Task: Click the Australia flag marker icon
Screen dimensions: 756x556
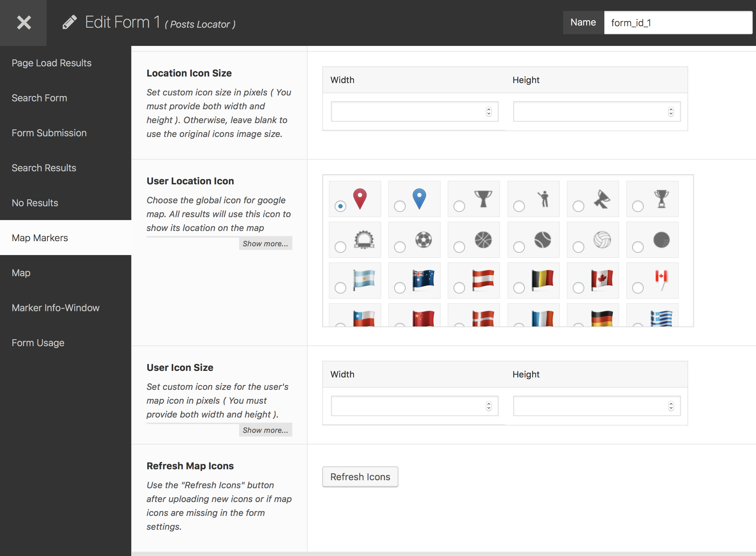Action: click(423, 280)
